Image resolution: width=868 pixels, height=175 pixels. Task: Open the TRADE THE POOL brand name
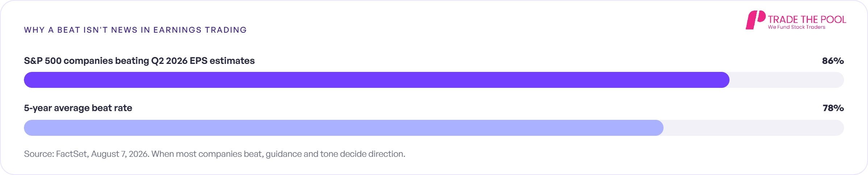807,19
